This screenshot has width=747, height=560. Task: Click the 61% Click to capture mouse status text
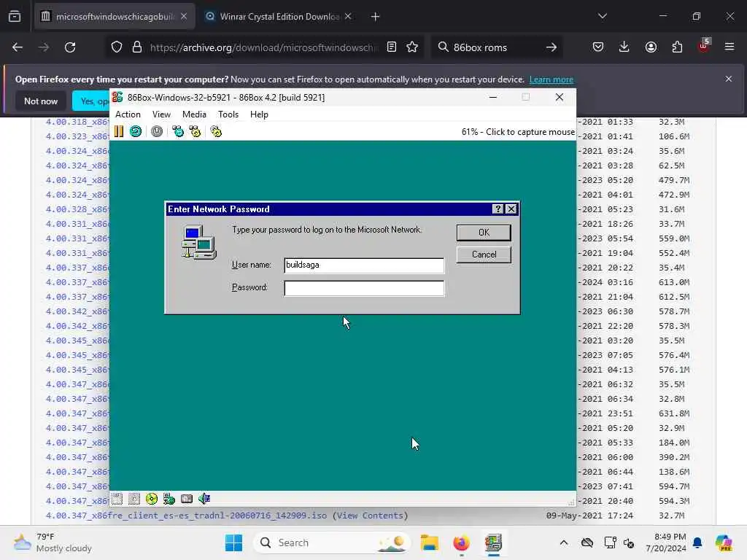518,132
